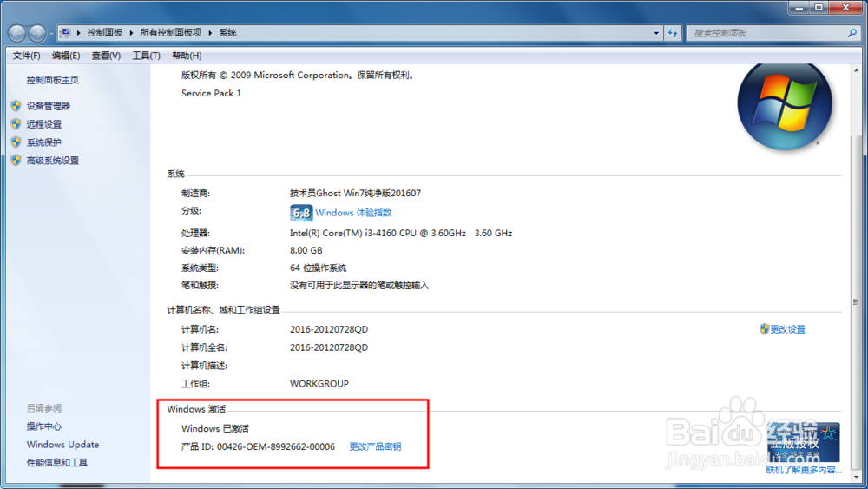Image resolution: width=868 pixels, height=489 pixels.
Task: Click 2016-20120728QD beside 计算机全名
Action: coord(329,347)
